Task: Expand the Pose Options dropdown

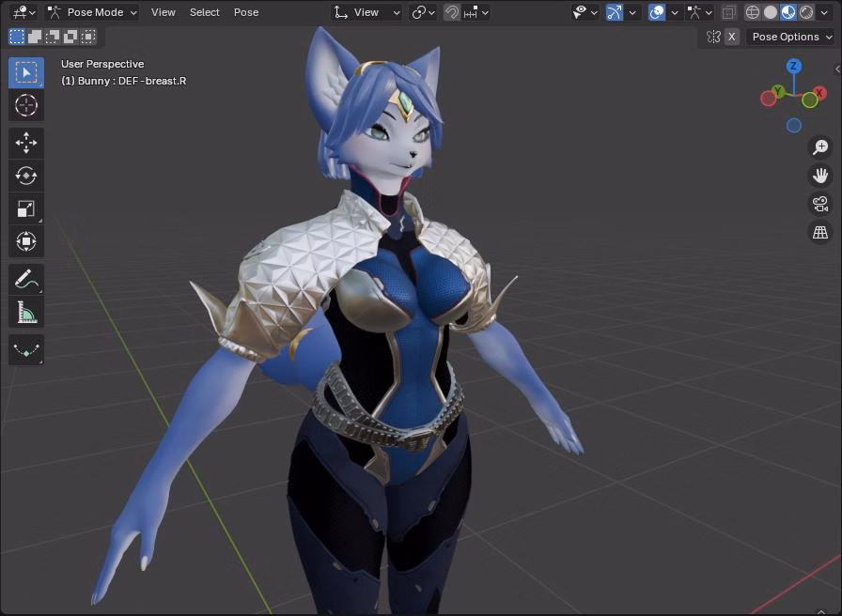Action: pos(790,37)
